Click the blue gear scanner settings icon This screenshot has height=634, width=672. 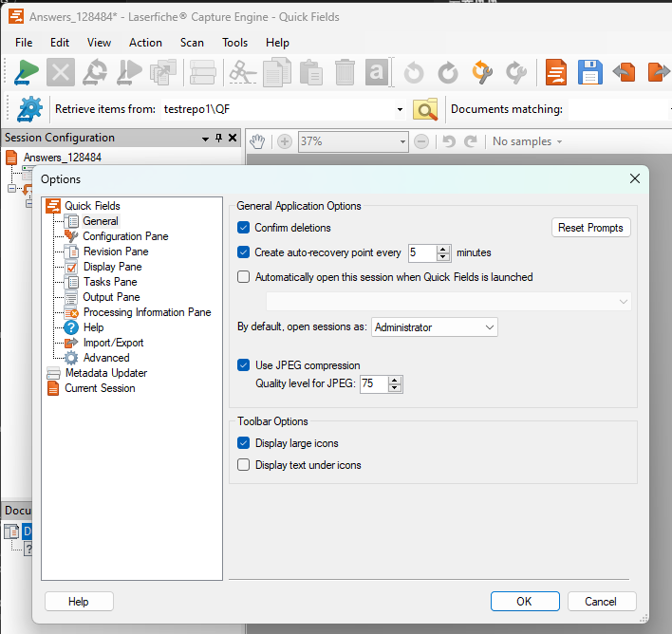[x=29, y=109]
